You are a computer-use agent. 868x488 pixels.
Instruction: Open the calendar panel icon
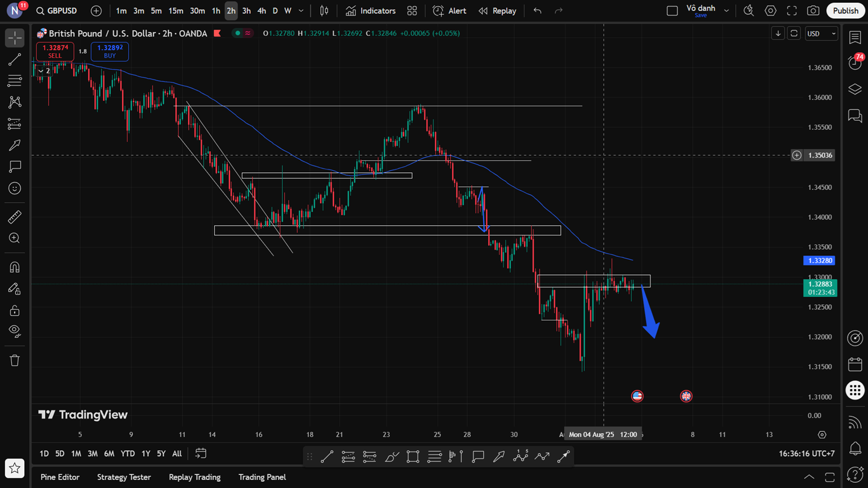tap(855, 364)
